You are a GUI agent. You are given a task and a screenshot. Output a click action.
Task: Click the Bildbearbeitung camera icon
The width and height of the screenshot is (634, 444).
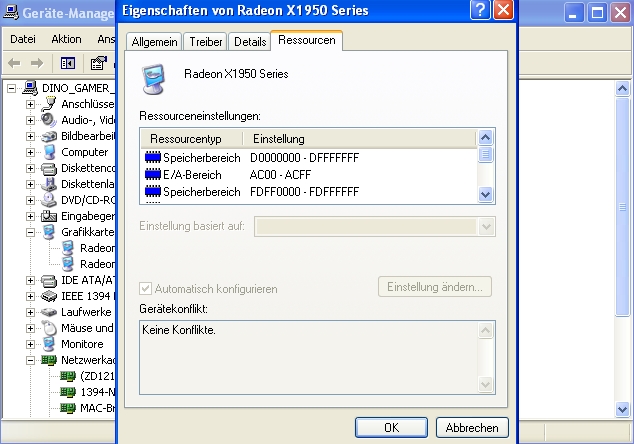[x=49, y=136]
